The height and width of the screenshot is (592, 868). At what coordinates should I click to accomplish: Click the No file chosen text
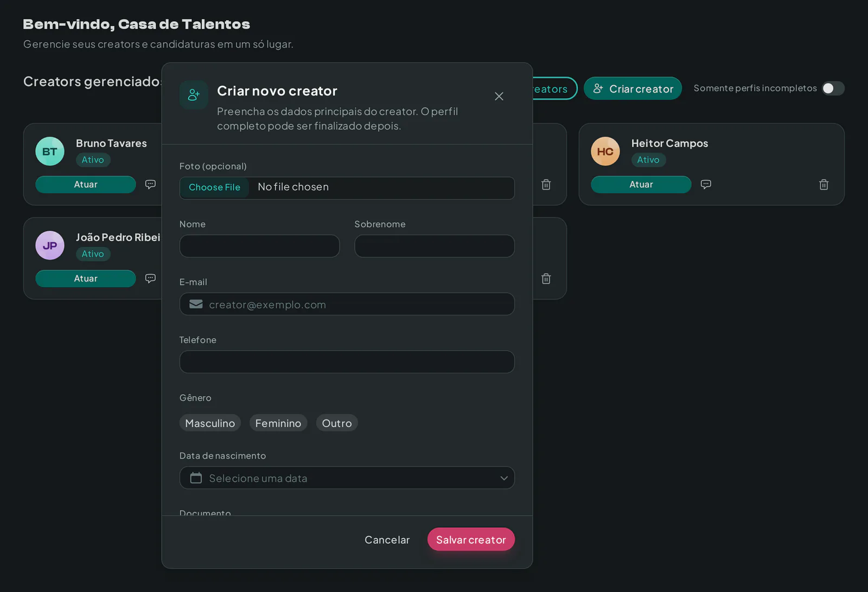click(293, 187)
